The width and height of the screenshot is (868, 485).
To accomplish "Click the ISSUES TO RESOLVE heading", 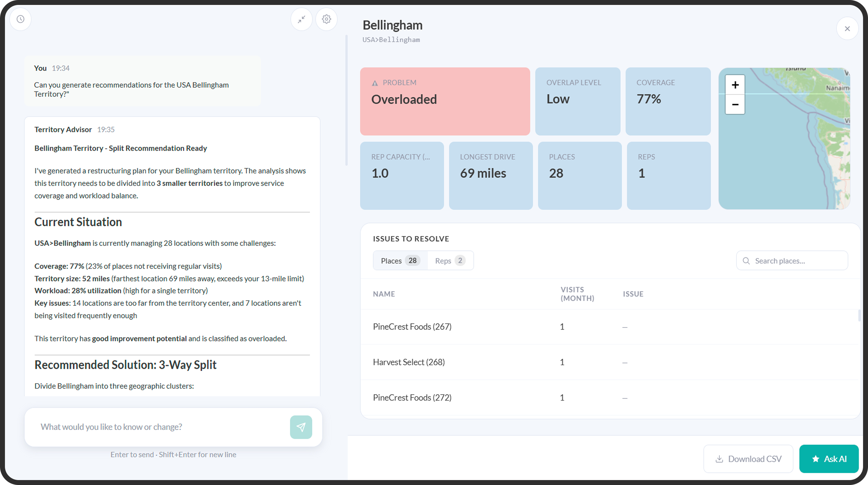I will (411, 239).
